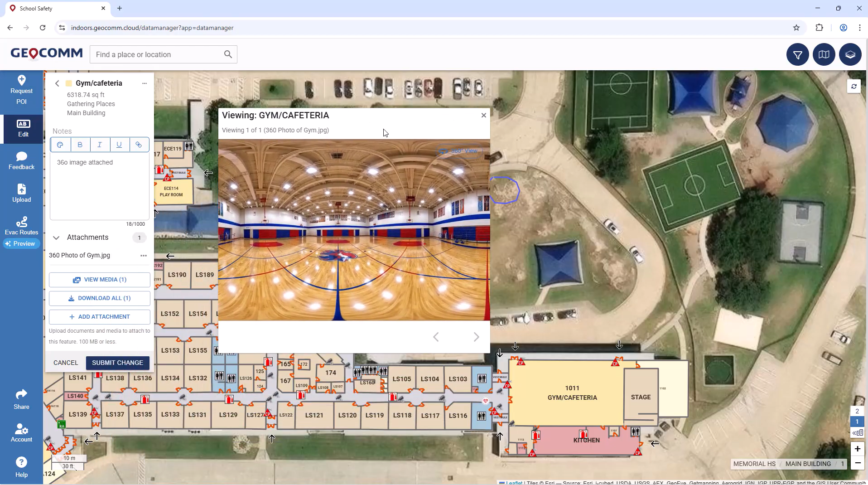Open the basemap selector button
This screenshot has height=485, width=868.
tap(824, 54)
